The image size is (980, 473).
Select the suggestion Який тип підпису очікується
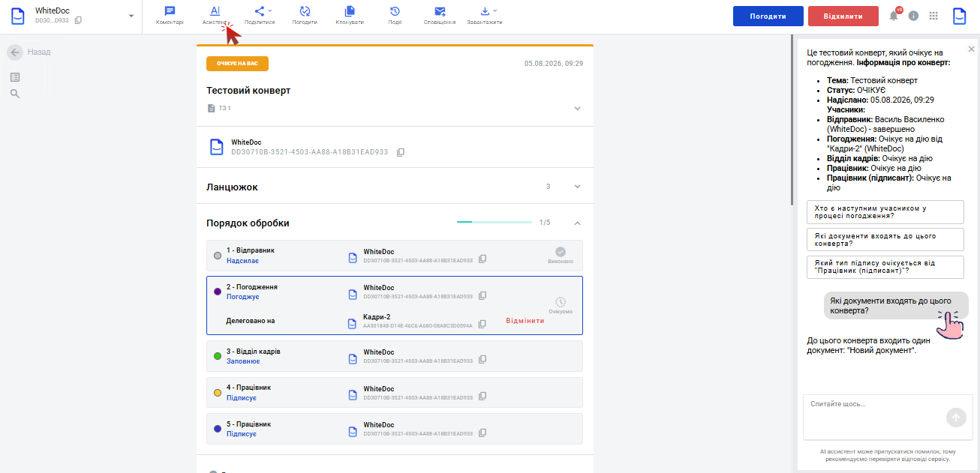885,268
